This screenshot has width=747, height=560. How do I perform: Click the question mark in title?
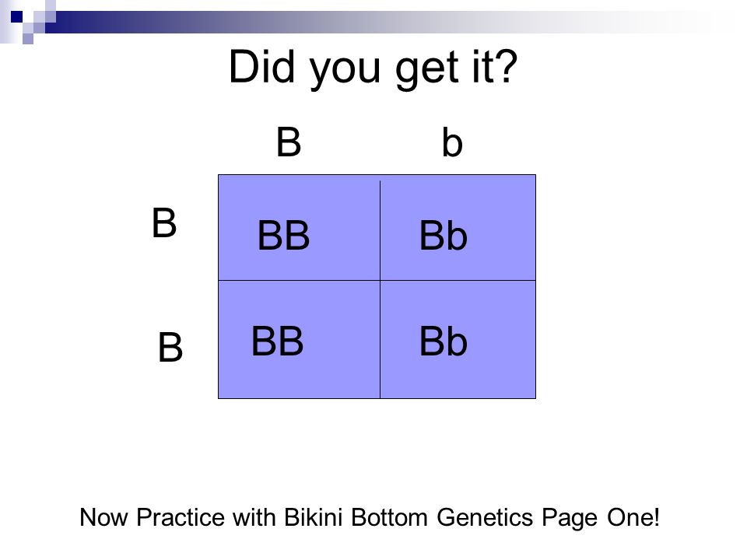(508, 65)
